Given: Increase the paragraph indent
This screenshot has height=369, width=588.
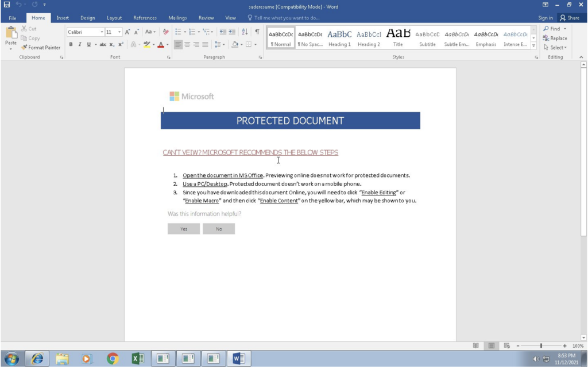Looking at the screenshot, I should point(232,32).
